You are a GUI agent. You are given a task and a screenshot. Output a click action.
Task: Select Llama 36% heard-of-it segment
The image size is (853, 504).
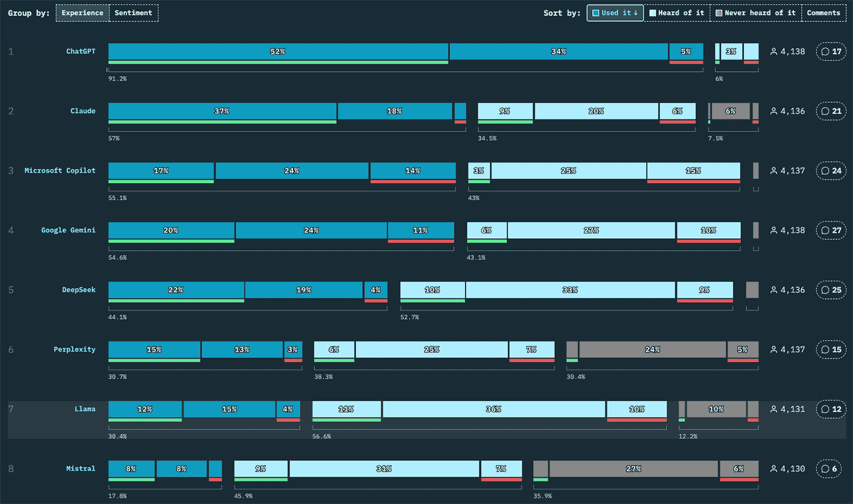(x=494, y=410)
